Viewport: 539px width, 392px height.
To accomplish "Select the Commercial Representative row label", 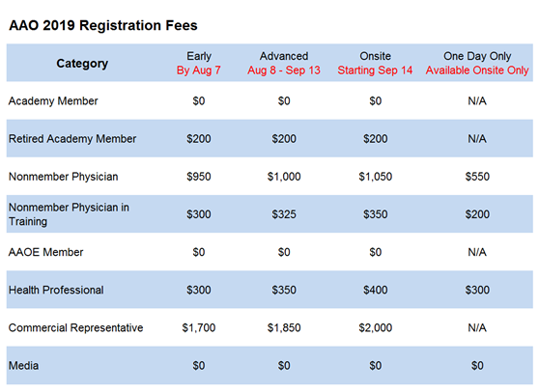I will click(x=75, y=327).
